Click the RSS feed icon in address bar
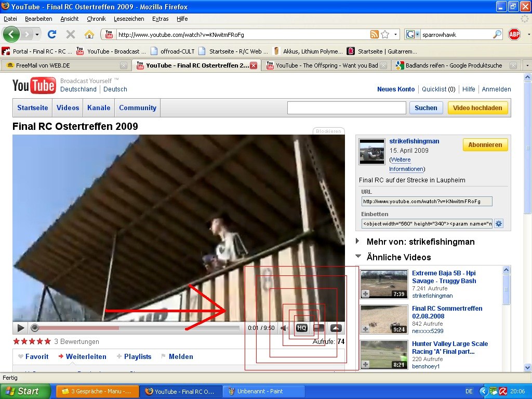The width and height of the screenshot is (532, 399). pyautogui.click(x=374, y=34)
